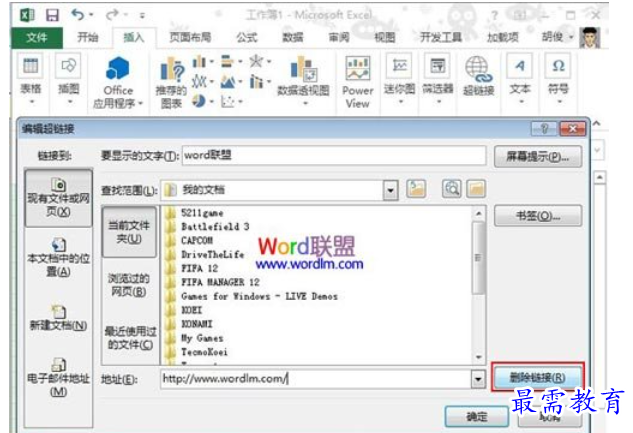
Task: Select 本文档中的位置 link type
Action: [59, 257]
